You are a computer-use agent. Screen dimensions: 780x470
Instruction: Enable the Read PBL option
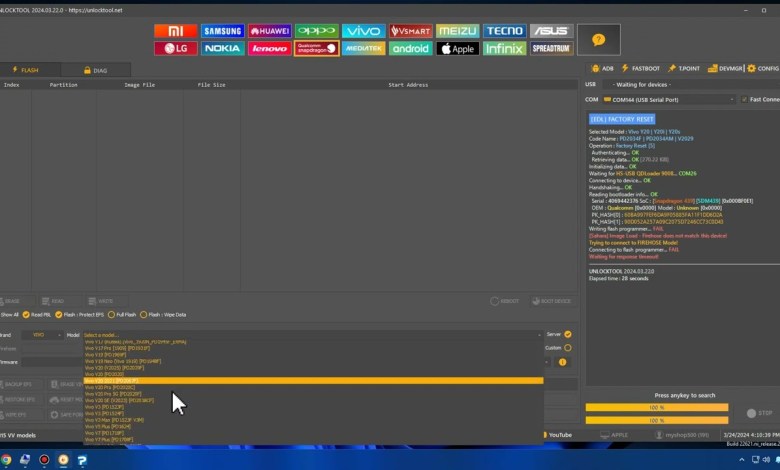click(x=27, y=314)
